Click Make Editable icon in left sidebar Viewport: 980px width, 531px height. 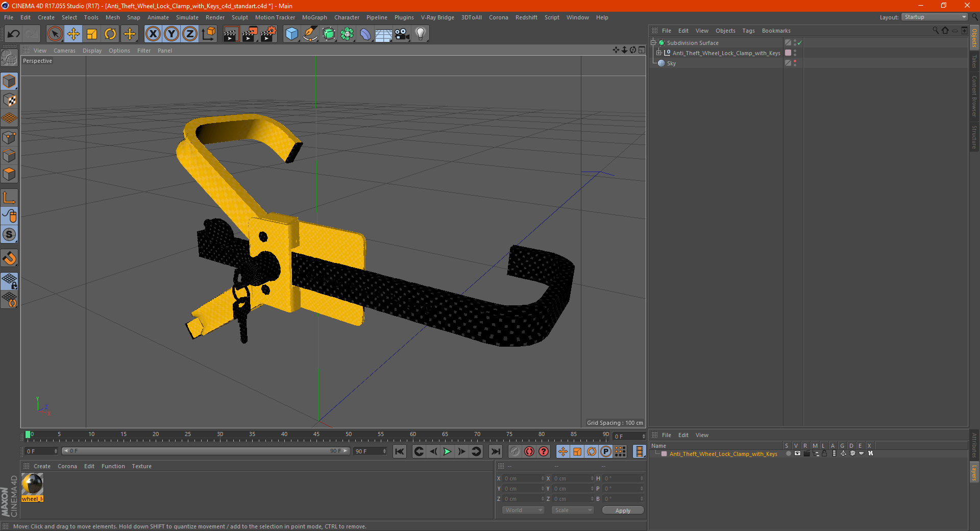coord(9,58)
